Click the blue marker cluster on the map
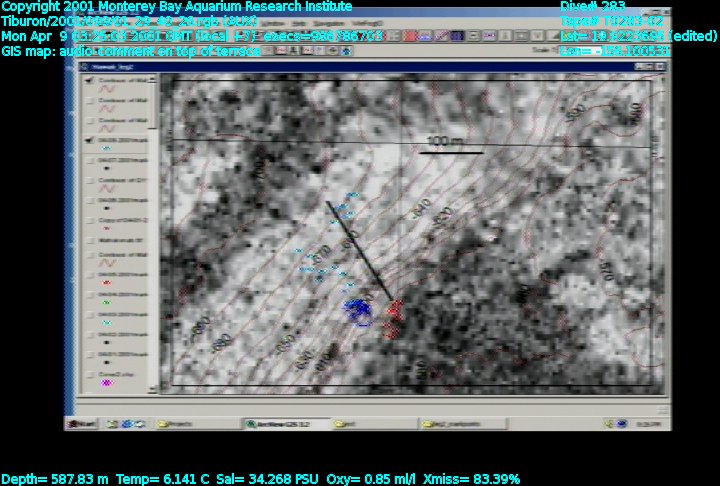Viewport: 720px width, 486px height. [355, 310]
